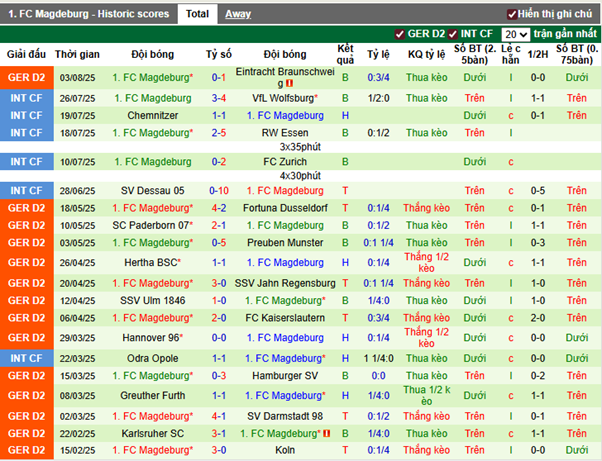Click the 0-5 half-time score for SV Dessau 05
602x461 pixels.
click(538, 191)
